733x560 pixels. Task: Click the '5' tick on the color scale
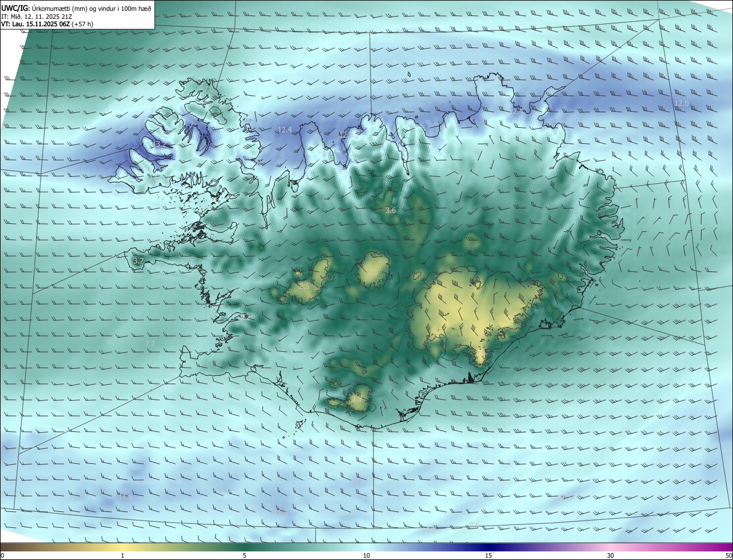[245, 556]
